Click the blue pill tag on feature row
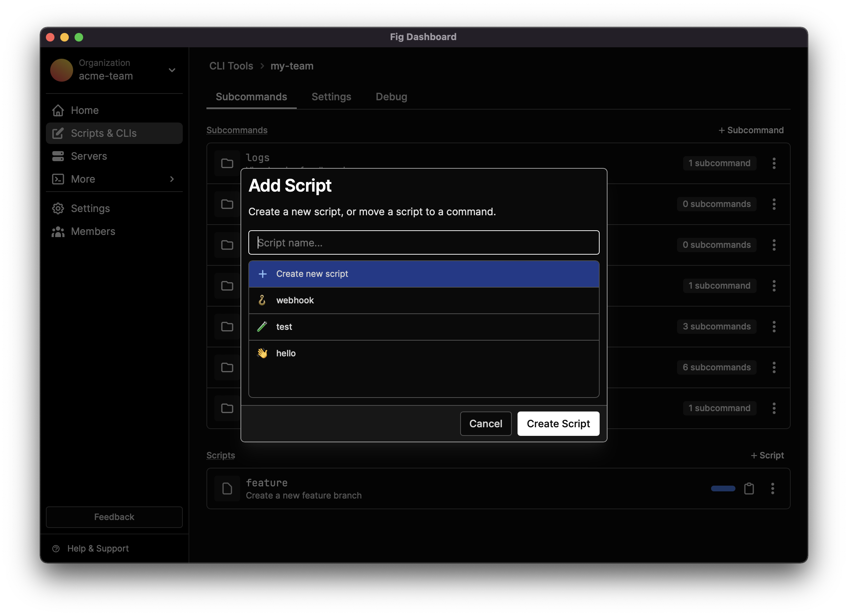Viewport: 848px width, 616px height. [x=723, y=489]
